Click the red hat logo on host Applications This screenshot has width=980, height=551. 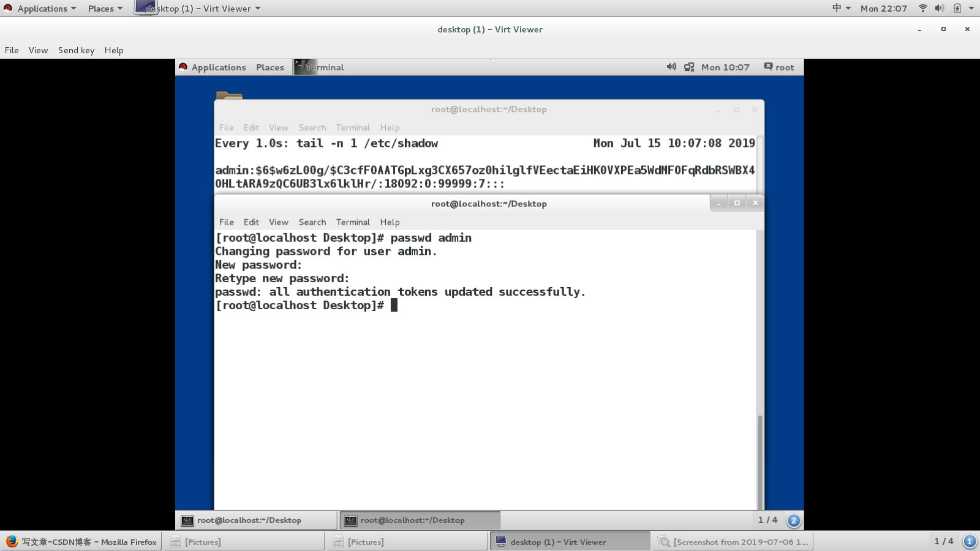(8, 8)
